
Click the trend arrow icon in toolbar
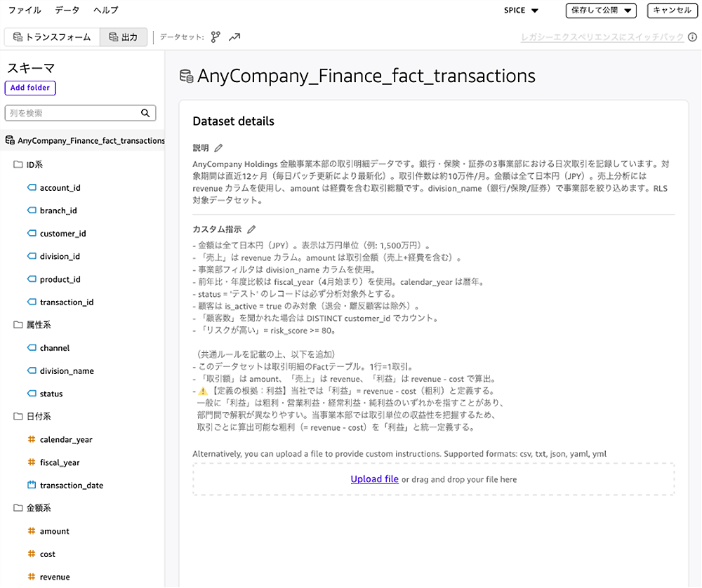coord(234,37)
